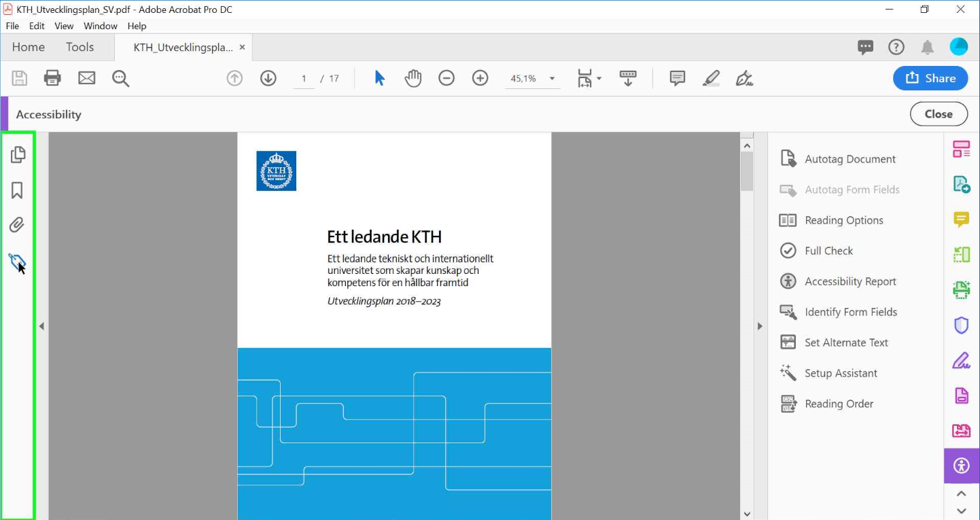Zoom out with the minus icon

click(x=447, y=78)
